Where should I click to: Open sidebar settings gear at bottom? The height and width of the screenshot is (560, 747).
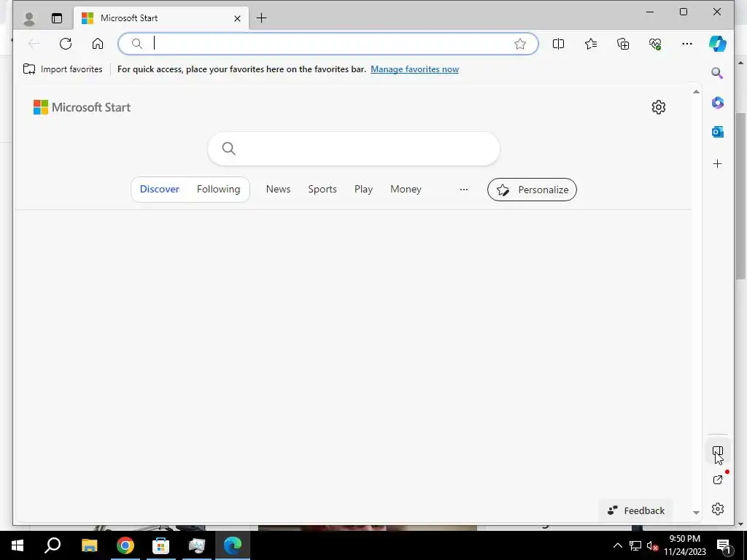pos(718,509)
